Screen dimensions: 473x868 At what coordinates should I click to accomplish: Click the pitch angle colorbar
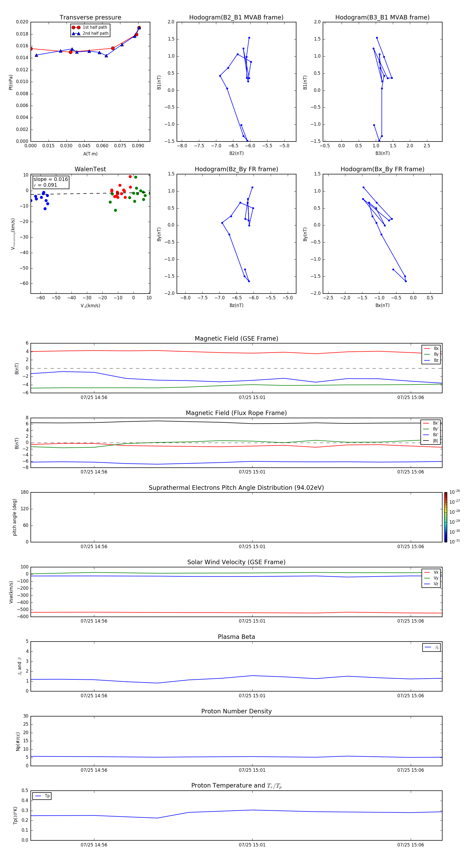pyautogui.click(x=445, y=517)
